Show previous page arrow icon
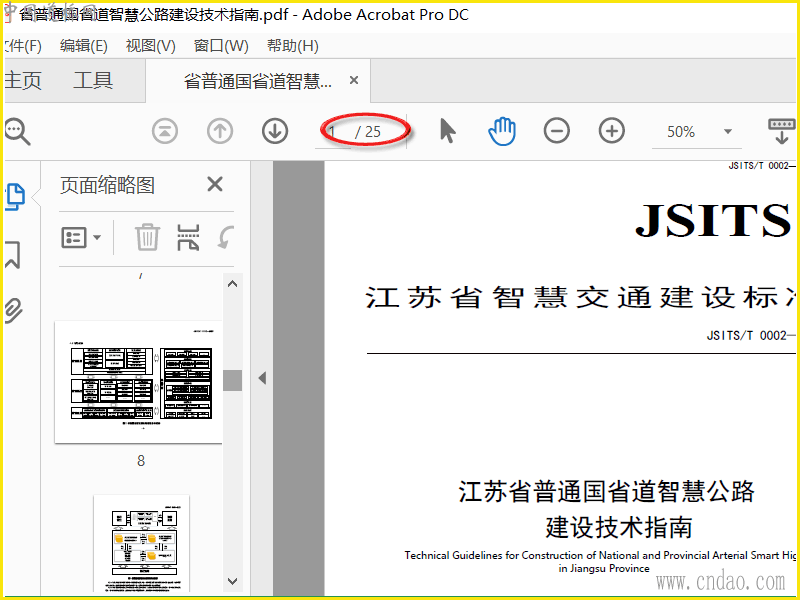Viewport: 800px width, 600px height. point(220,131)
